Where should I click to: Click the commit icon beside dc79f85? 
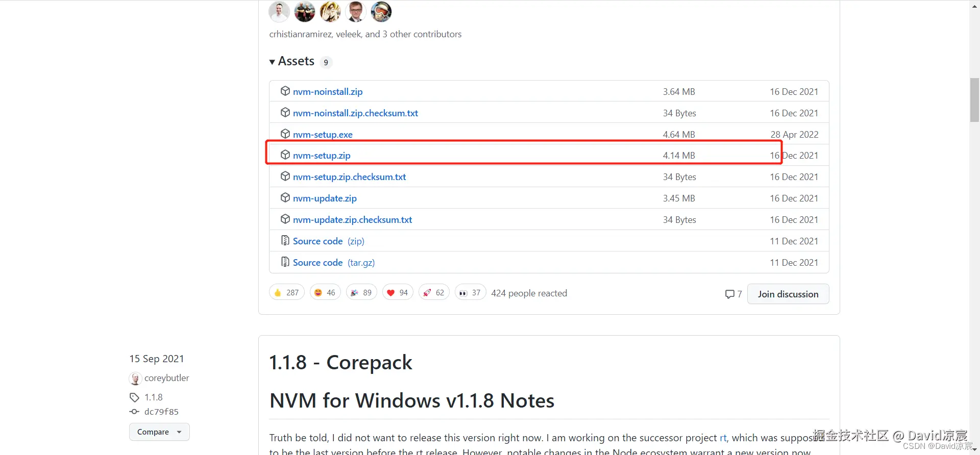pos(134,412)
